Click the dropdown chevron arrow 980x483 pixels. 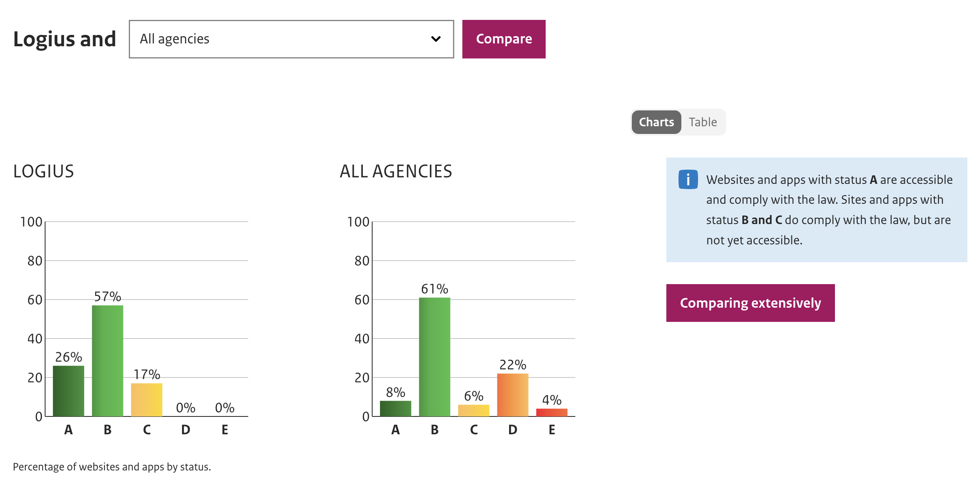(x=436, y=39)
